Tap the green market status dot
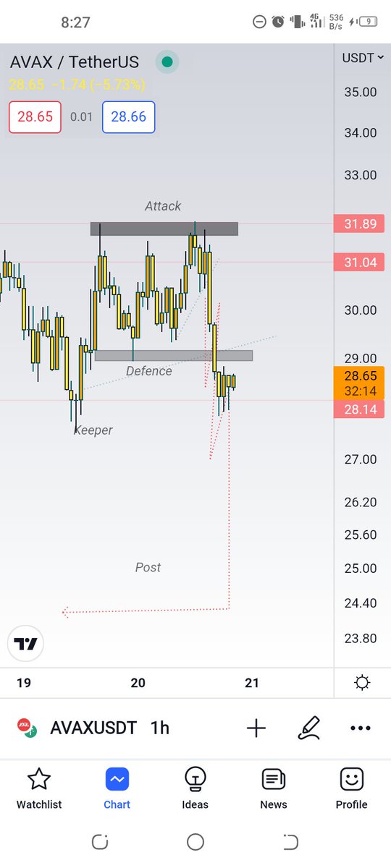The image size is (391, 868). coord(167,62)
